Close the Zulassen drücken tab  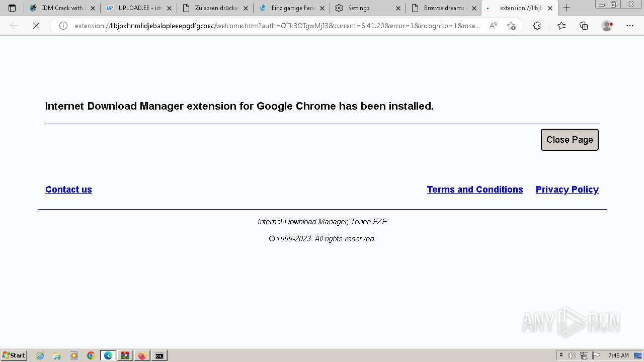246,8
